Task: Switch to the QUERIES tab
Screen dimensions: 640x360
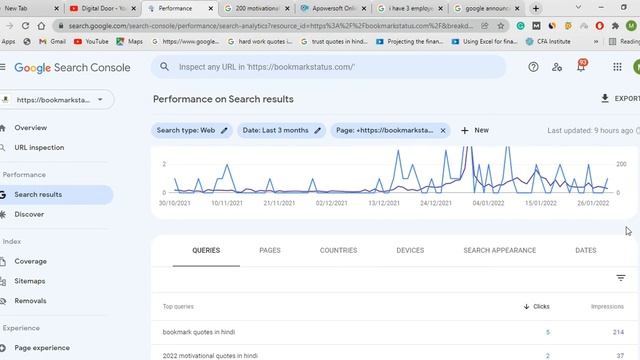Action: 206,250
